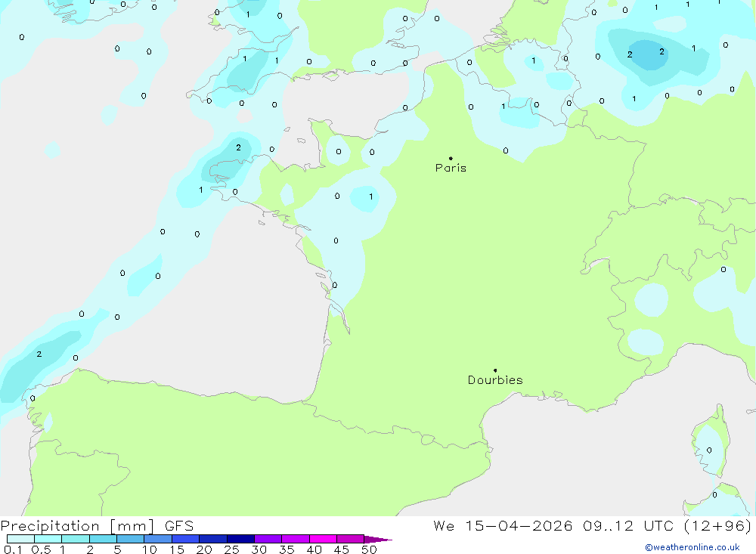The width and height of the screenshot is (756, 554).
Task: Click the Paris city label
Action: point(451,168)
